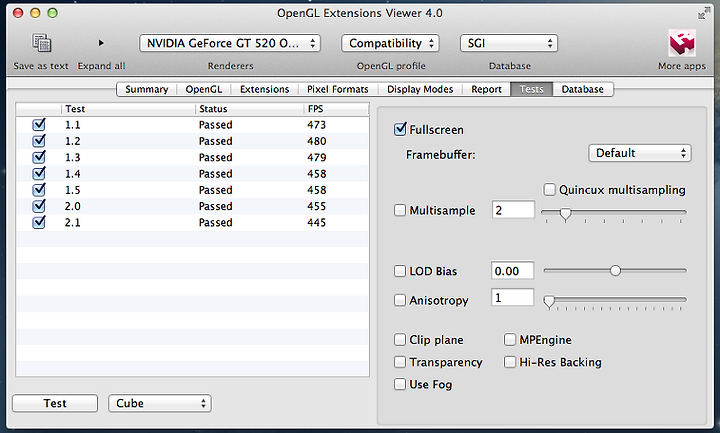Select the Tests tab
This screenshot has width=720, height=433.
tap(531, 89)
